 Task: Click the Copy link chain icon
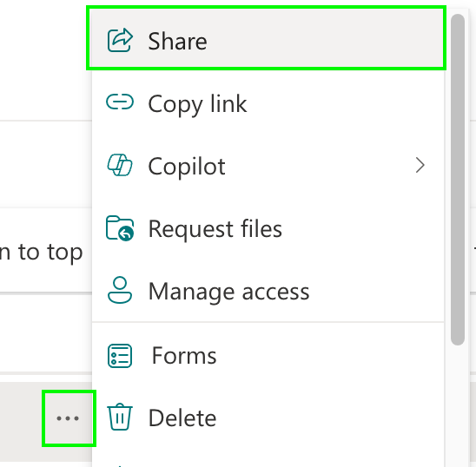coord(120,102)
